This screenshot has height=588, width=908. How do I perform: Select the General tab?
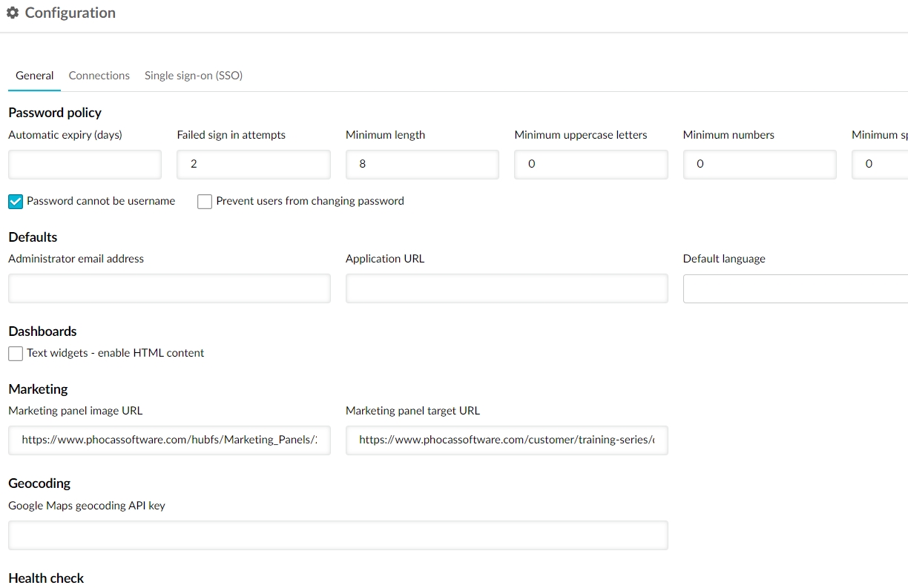34,76
